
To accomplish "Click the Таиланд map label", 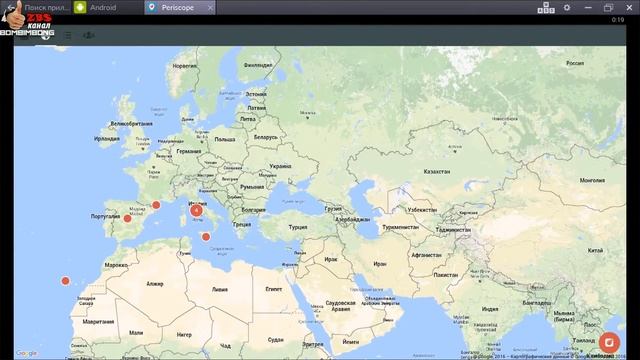I will (584, 340).
